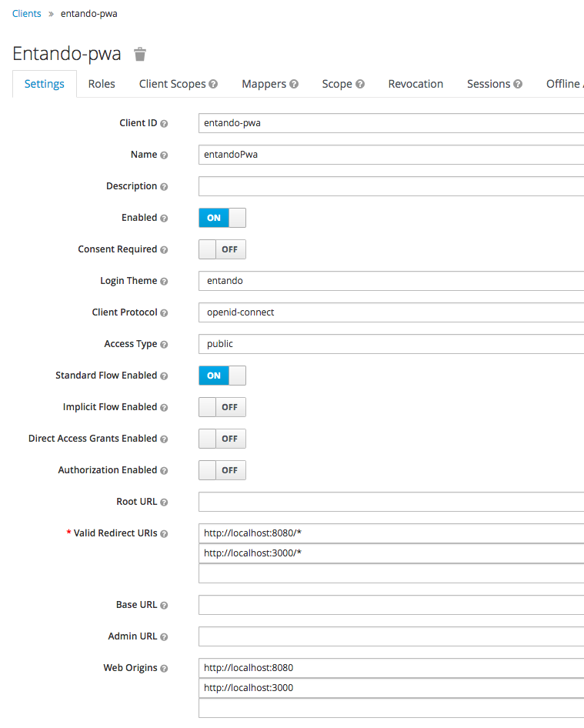Show help tooltip for Client ID

click(164, 123)
